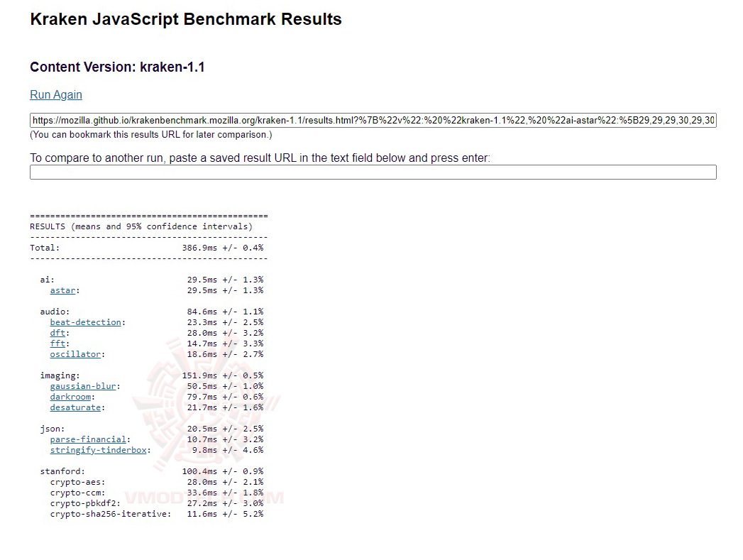Click the Run Again link
Screen dimensions: 743x560
click(56, 95)
